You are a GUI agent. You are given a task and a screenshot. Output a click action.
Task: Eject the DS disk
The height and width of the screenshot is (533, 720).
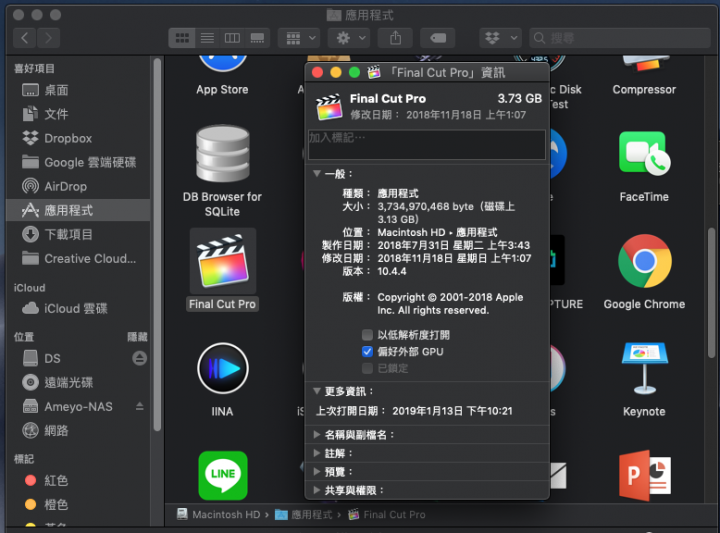tap(140, 358)
